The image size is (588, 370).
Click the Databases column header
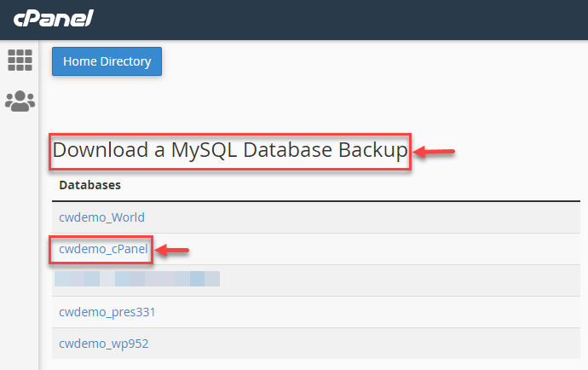pyautogui.click(x=89, y=184)
